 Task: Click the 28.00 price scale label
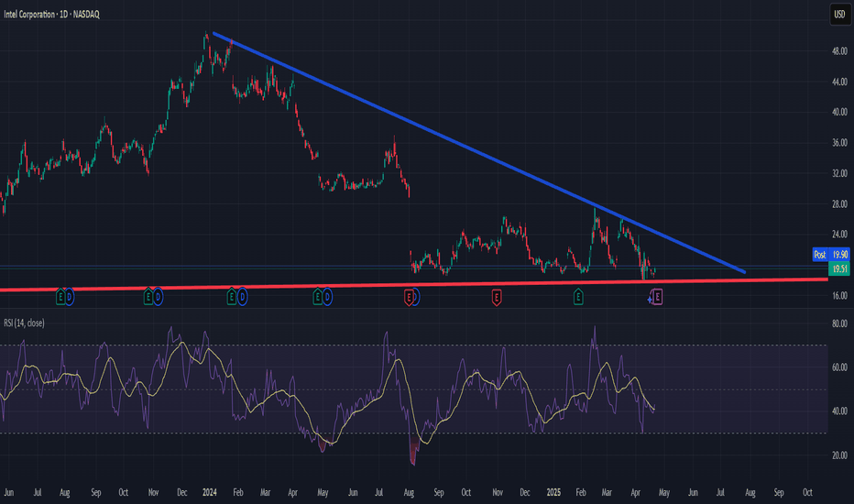839,203
